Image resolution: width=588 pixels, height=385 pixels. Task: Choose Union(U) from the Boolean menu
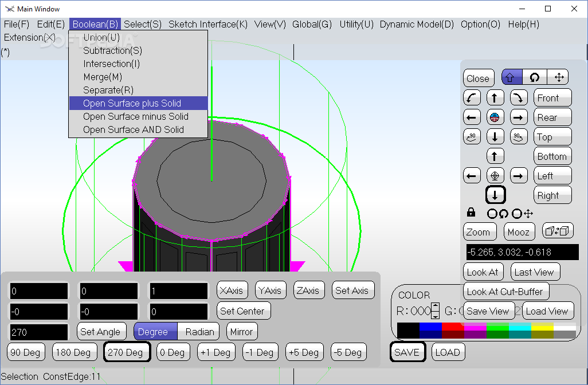coord(138,37)
